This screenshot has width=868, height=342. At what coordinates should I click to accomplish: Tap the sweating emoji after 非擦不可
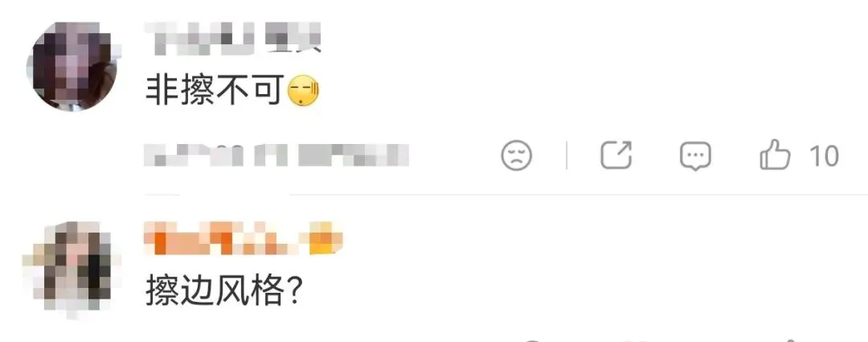[304, 92]
